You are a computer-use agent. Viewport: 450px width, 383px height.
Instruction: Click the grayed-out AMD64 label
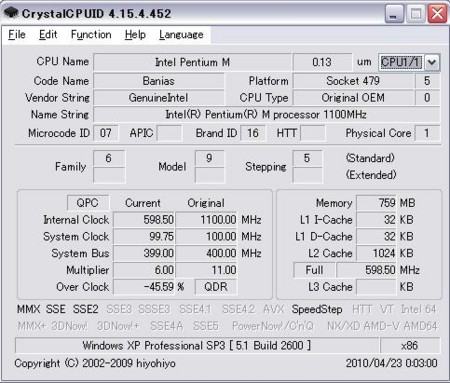click(420, 326)
